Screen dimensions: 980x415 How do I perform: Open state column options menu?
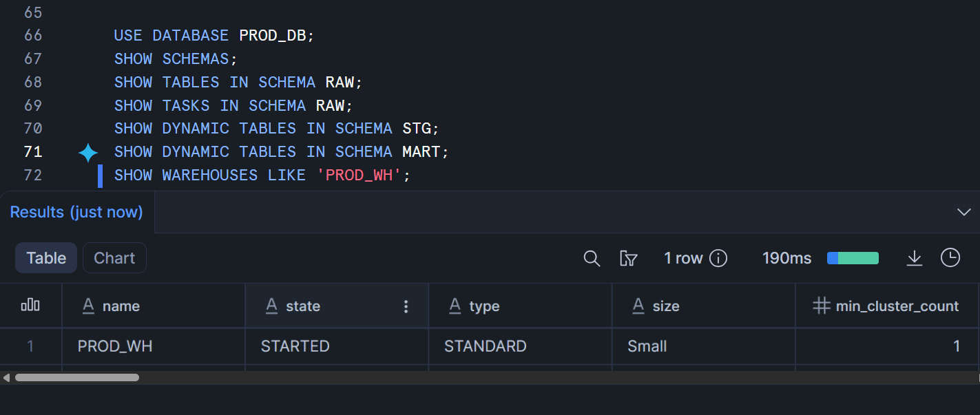point(406,306)
